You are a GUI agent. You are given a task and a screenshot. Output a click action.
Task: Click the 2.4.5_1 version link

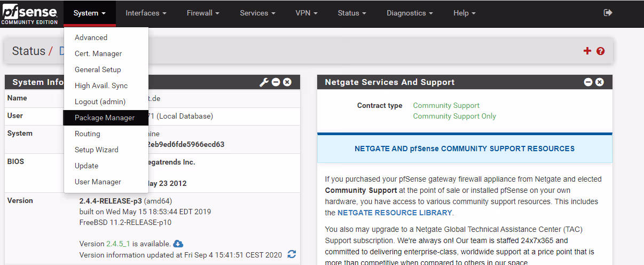[117, 244]
